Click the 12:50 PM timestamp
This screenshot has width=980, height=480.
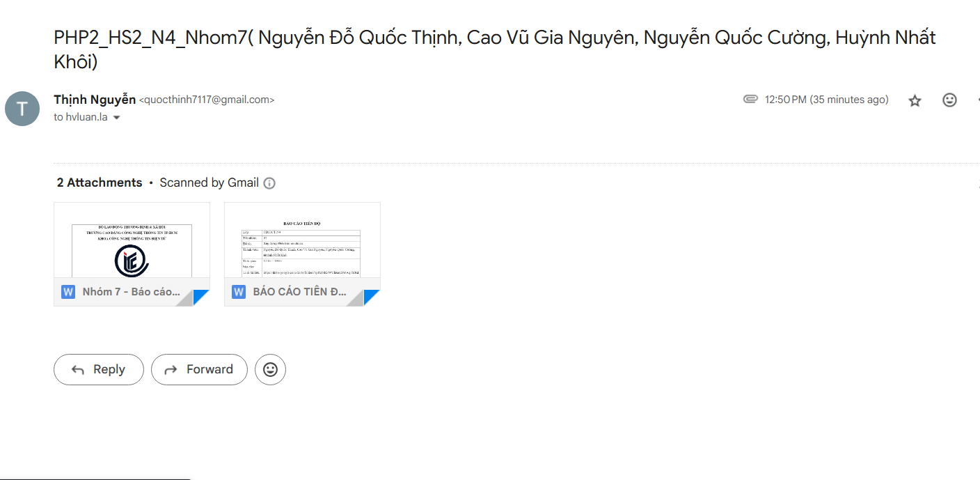tap(827, 100)
